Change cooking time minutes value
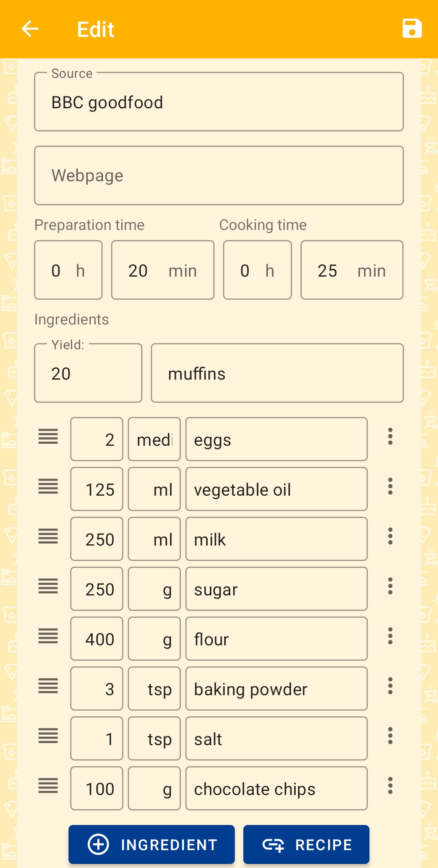Viewport: 438px width, 868px height. 352,270
